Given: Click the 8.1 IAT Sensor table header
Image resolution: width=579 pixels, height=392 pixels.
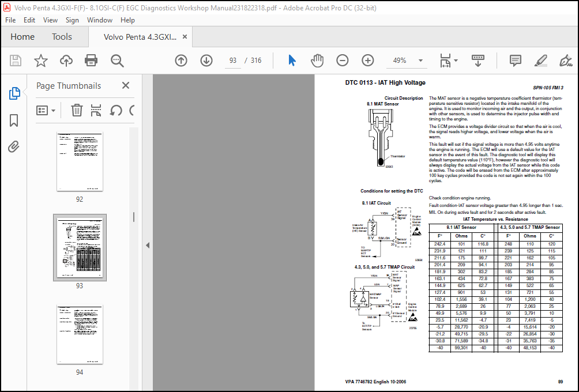Looking at the screenshot, I should pyautogui.click(x=461, y=227).
